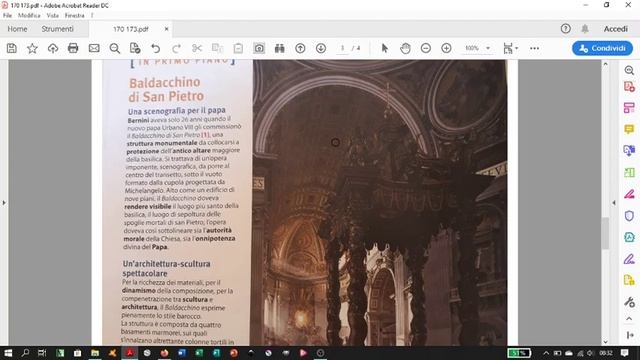Switch to the Strumenti tab

tap(58, 29)
